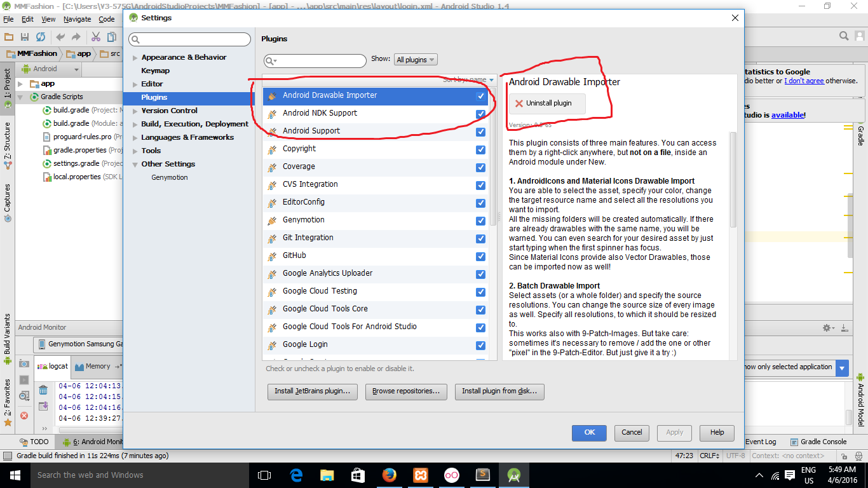Disable the Coverage plugin checkbox
This screenshot has width=868, height=488.
(481, 167)
